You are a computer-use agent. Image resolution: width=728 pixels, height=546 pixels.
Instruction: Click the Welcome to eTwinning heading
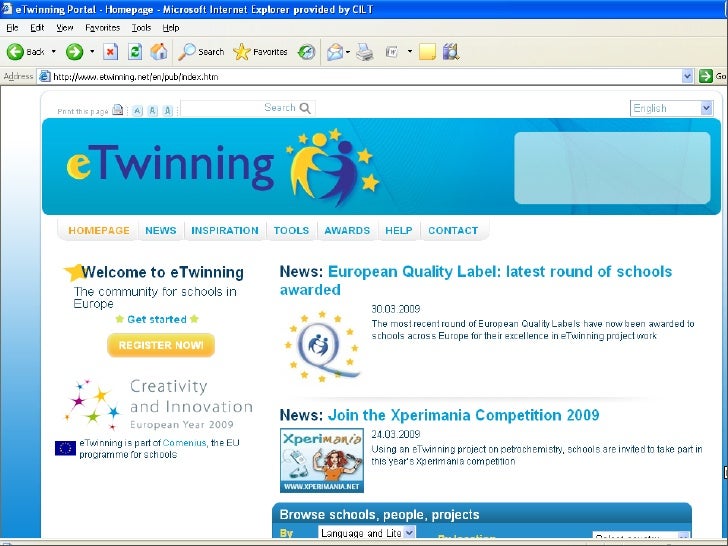162,272
